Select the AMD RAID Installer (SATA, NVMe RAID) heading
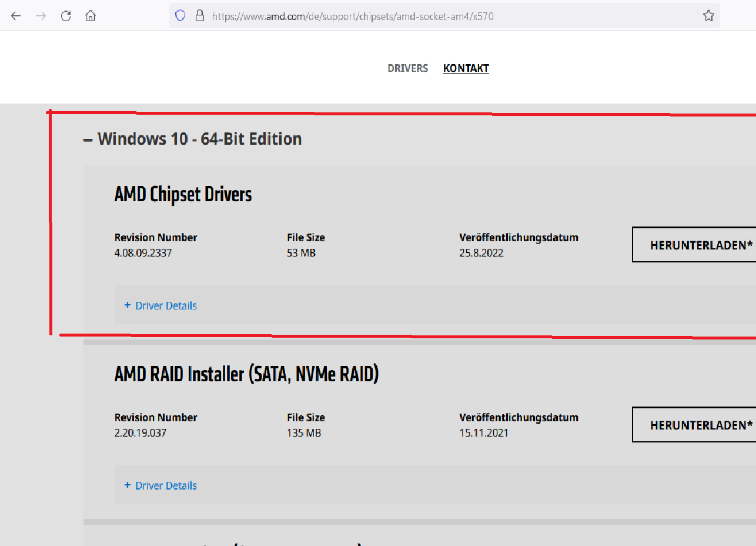756x546 pixels. (x=247, y=374)
